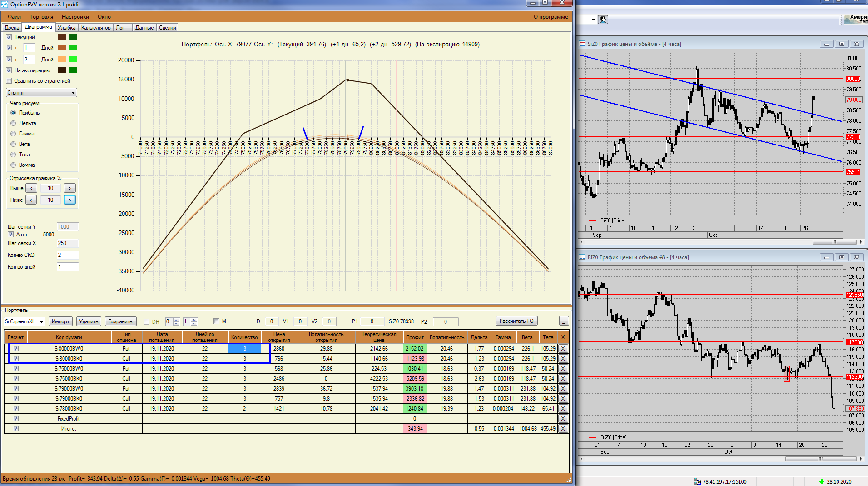
Task: Select the 'Дельта' radio button
Action: 13,123
